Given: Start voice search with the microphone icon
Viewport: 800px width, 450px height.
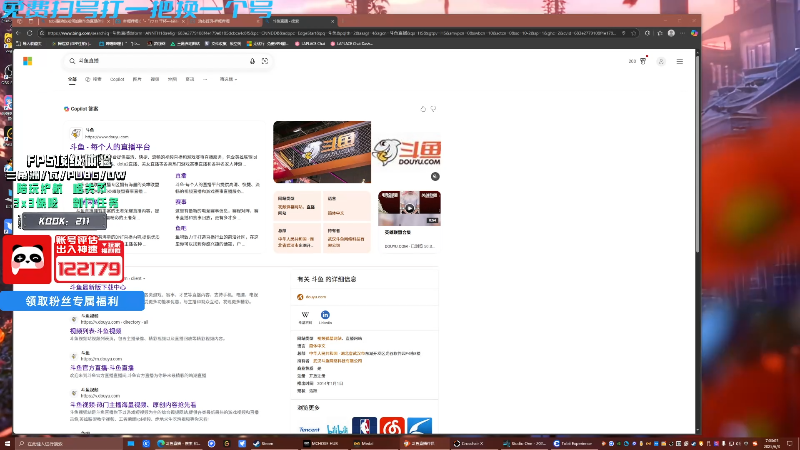Looking at the screenshot, I should pos(252,61).
